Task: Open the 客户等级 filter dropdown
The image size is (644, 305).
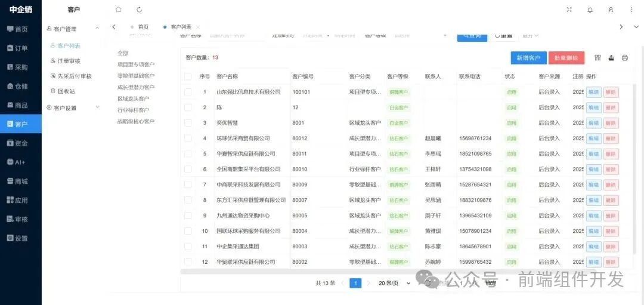Action: tap(420, 36)
